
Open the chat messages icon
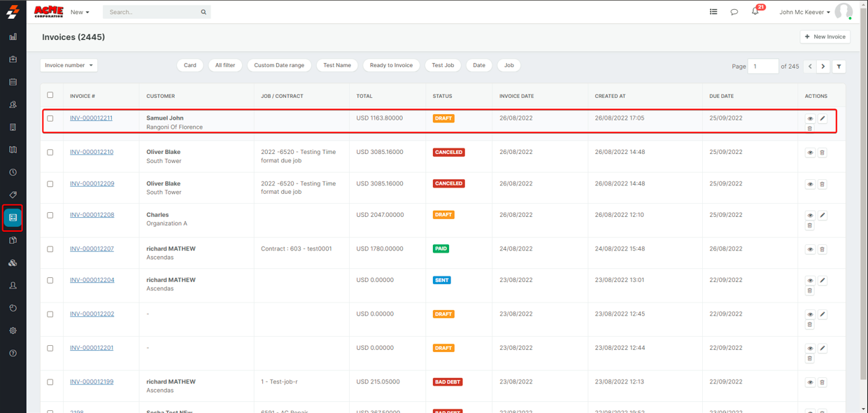click(734, 12)
